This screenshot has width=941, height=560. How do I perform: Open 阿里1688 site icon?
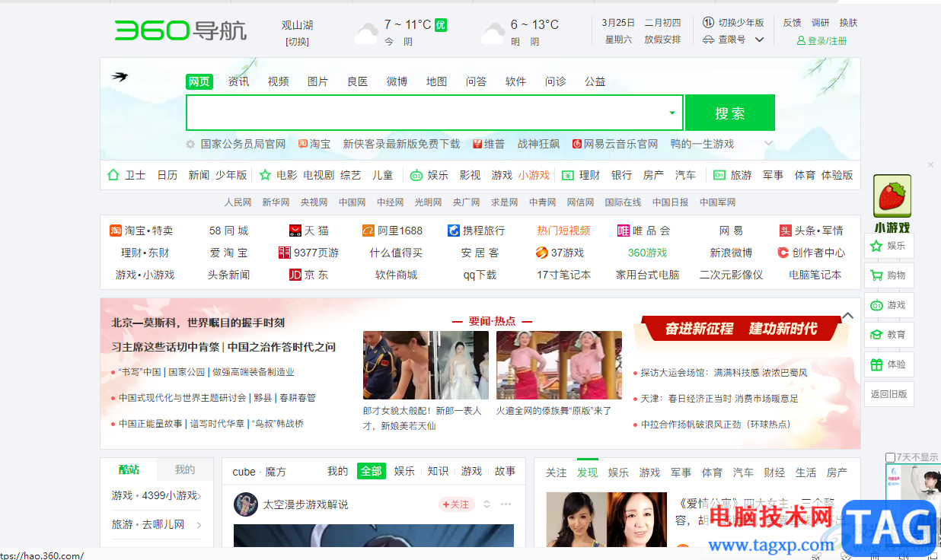click(368, 231)
